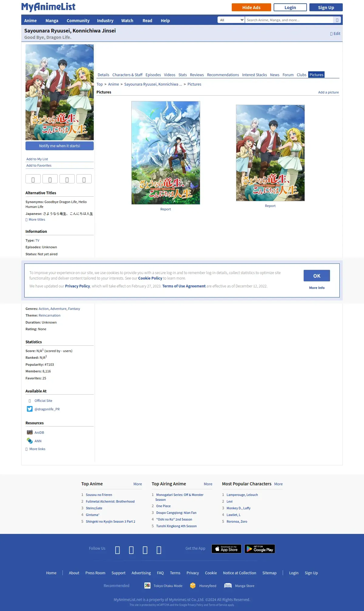Open the dragon poster thumbnail

click(x=166, y=153)
